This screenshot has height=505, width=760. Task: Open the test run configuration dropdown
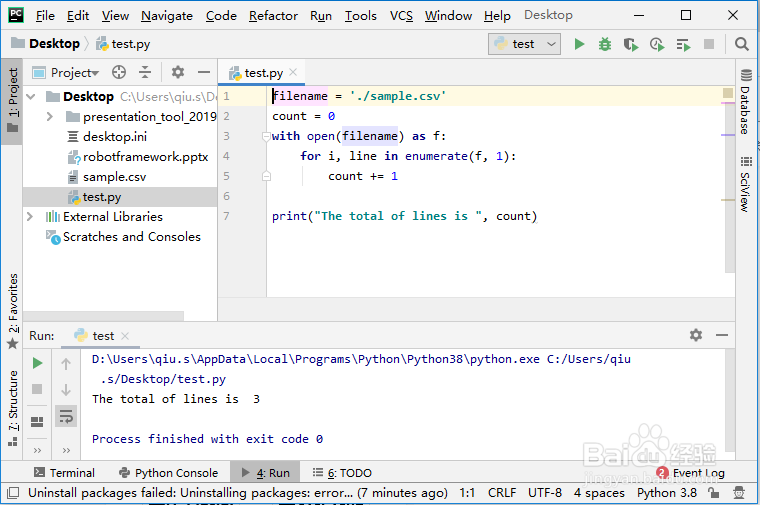click(524, 44)
